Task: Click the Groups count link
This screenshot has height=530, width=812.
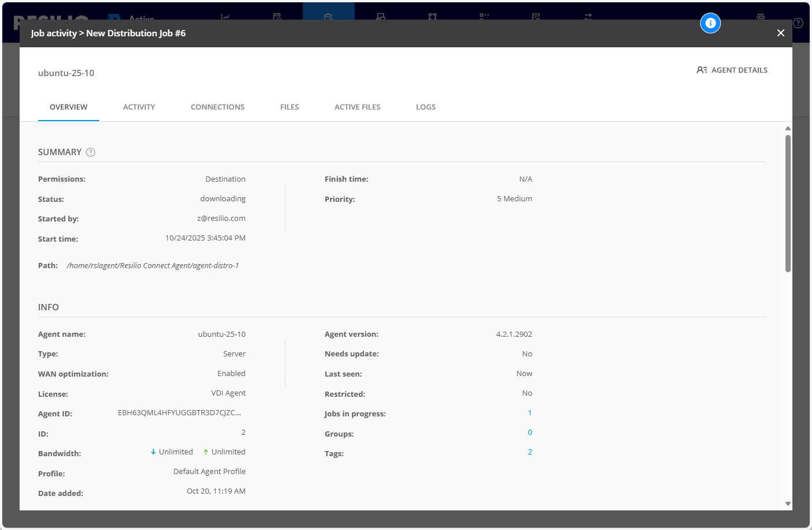Action: [x=529, y=433]
